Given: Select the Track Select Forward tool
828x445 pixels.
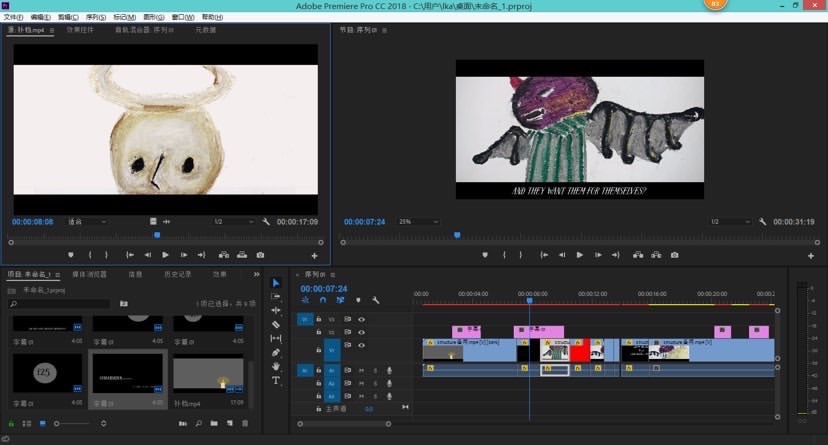Looking at the screenshot, I should [276, 297].
